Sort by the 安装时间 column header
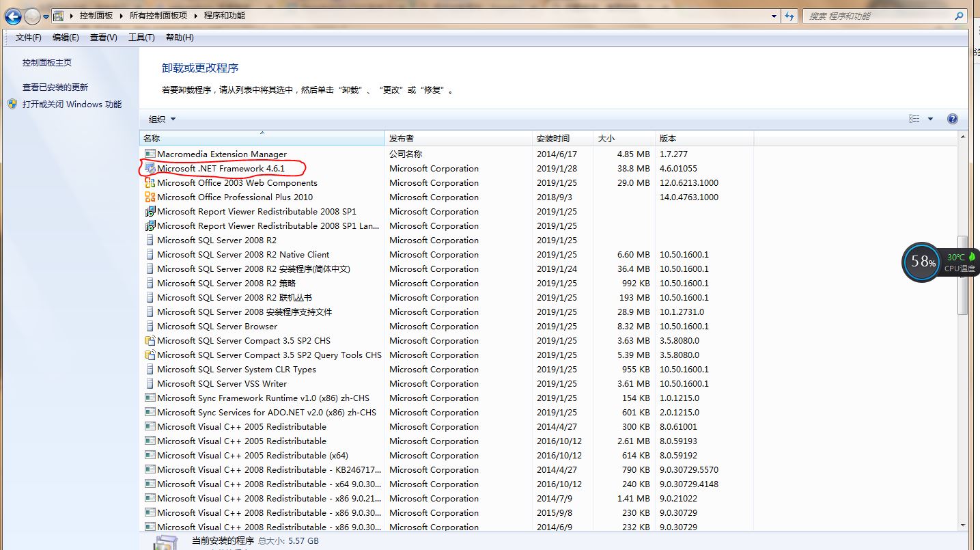The image size is (980, 550). [x=563, y=139]
